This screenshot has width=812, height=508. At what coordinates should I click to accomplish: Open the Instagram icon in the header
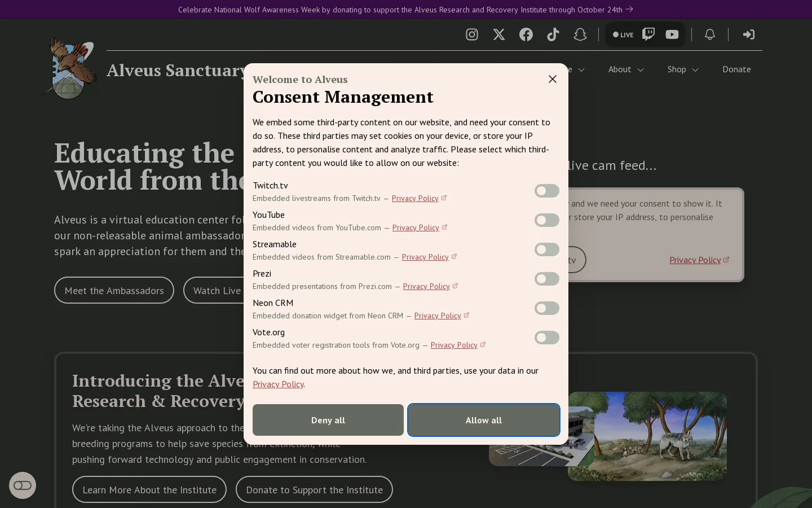click(472, 34)
